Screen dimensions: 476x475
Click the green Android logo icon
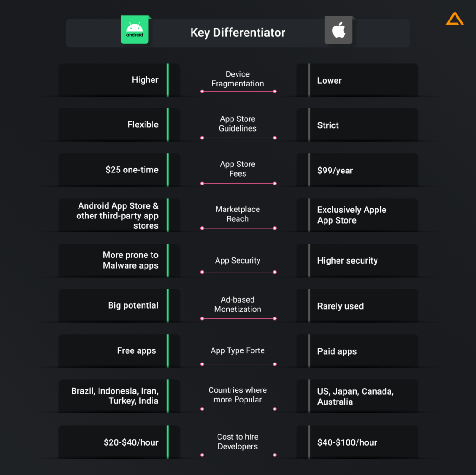coord(135,29)
